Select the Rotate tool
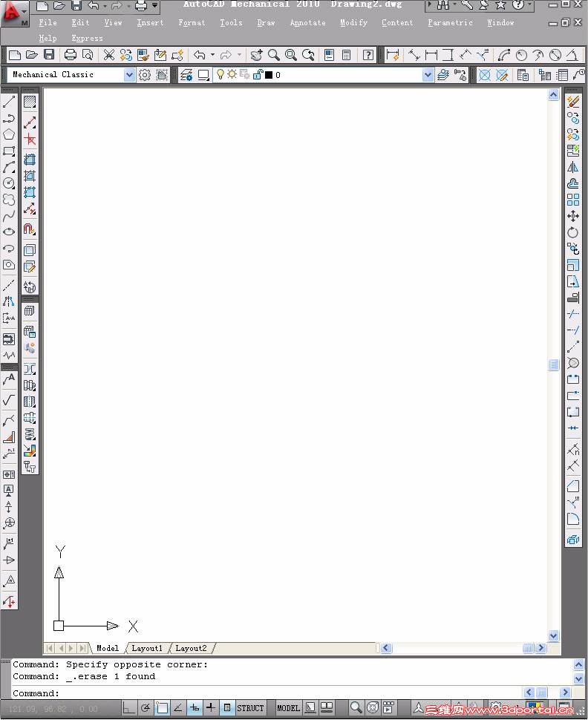The image size is (588, 720). tap(573, 232)
